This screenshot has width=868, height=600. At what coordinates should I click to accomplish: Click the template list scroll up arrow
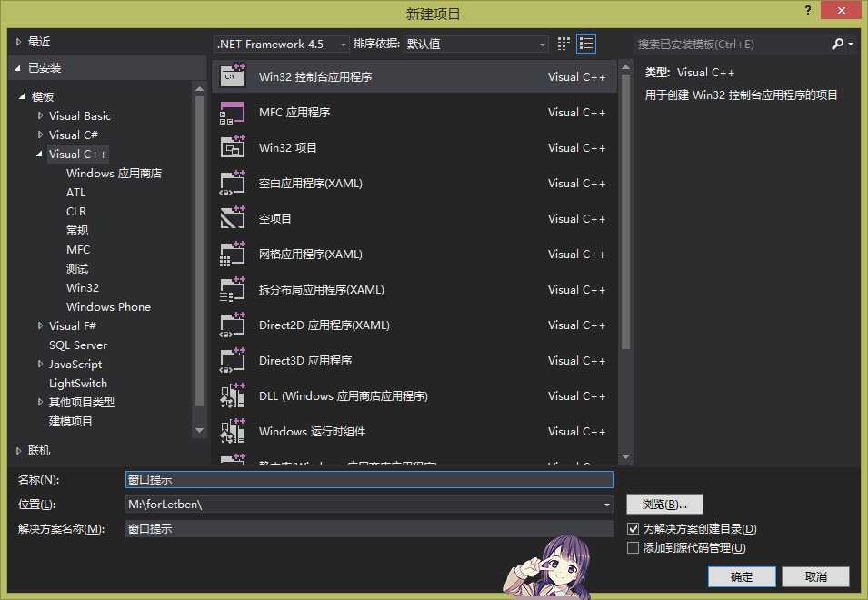pos(625,67)
